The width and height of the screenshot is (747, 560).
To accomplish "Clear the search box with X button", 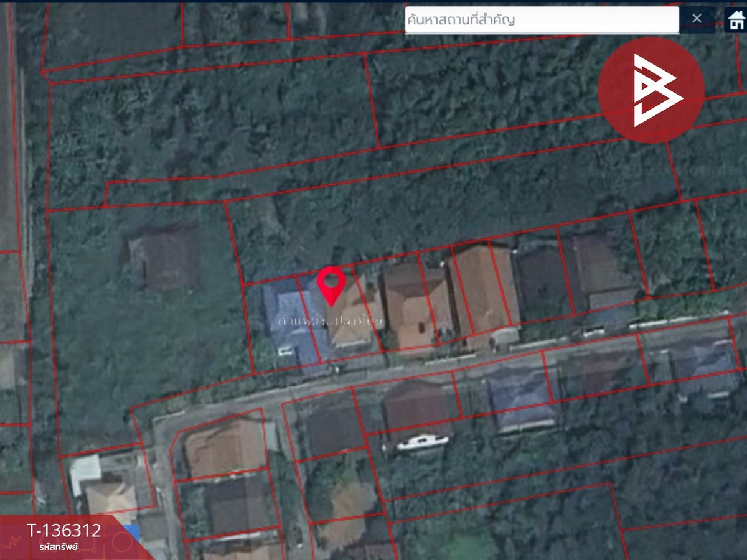I will click(697, 19).
